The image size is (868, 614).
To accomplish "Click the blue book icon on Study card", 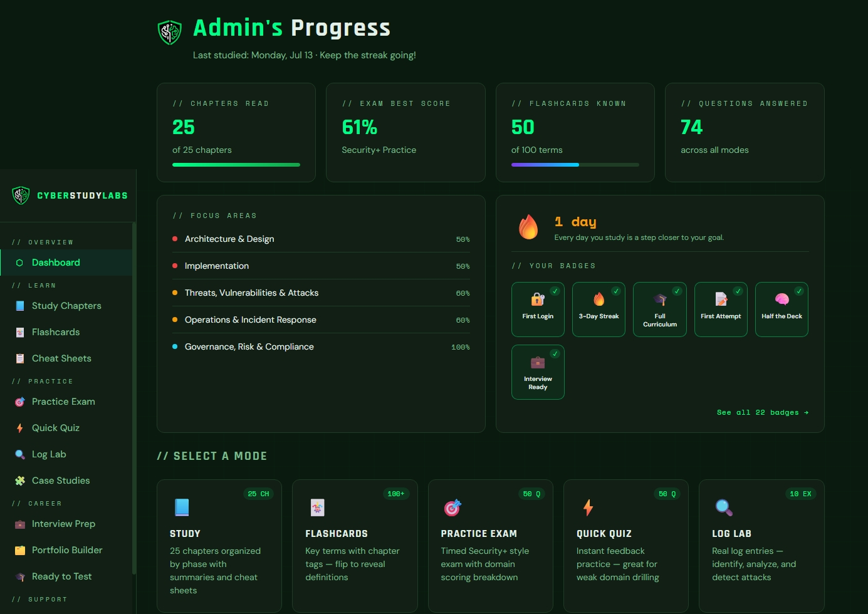I will tap(182, 507).
